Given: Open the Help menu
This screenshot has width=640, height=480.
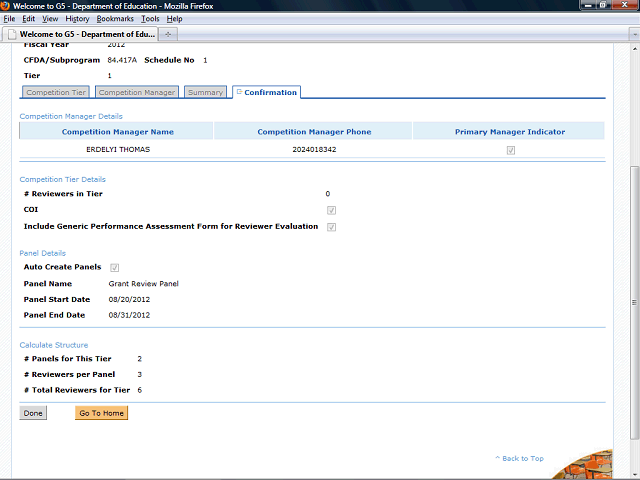Looking at the screenshot, I should [x=174, y=19].
